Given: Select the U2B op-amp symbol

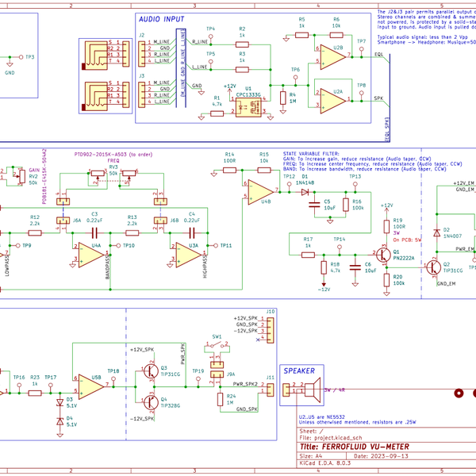Looking at the screenshot, I should click(x=332, y=55).
